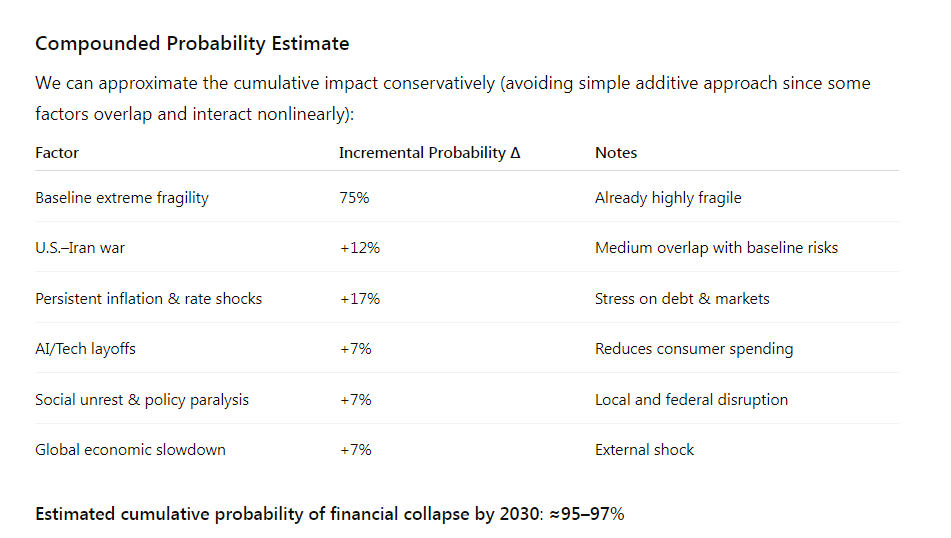Select the "Persistent inflation & rate shocks" cell
The width and height of the screenshot is (951, 538).
pos(148,299)
